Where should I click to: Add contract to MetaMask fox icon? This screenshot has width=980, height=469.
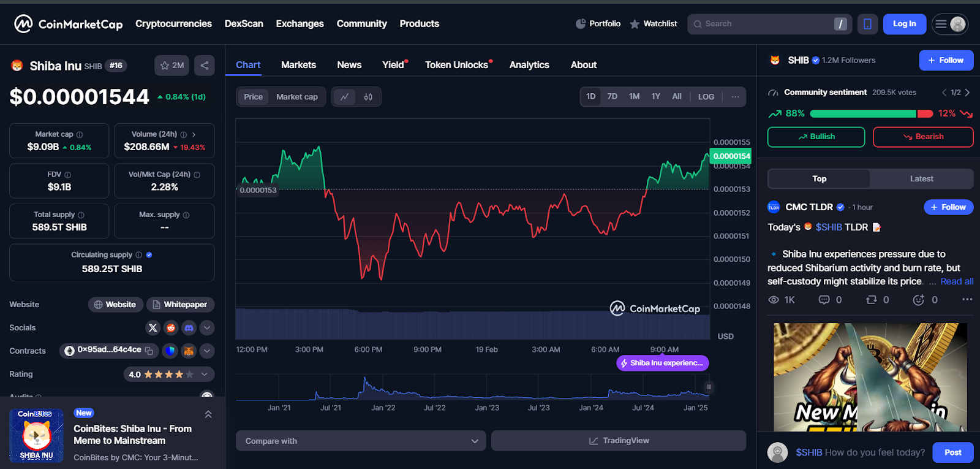[x=189, y=351]
